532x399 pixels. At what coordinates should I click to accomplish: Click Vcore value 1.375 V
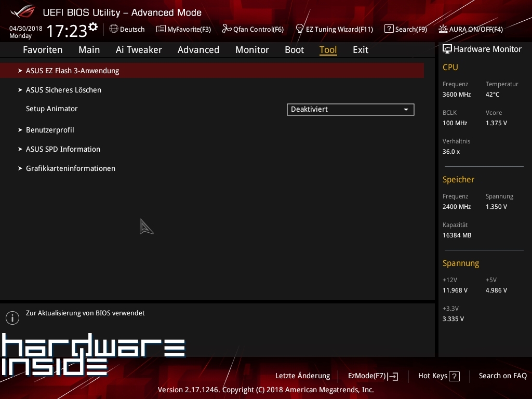point(496,123)
